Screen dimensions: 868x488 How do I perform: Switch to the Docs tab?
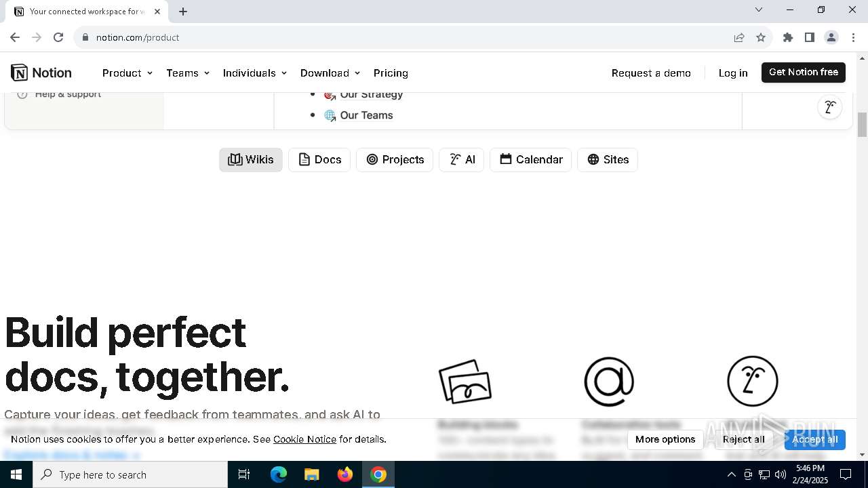(319, 159)
